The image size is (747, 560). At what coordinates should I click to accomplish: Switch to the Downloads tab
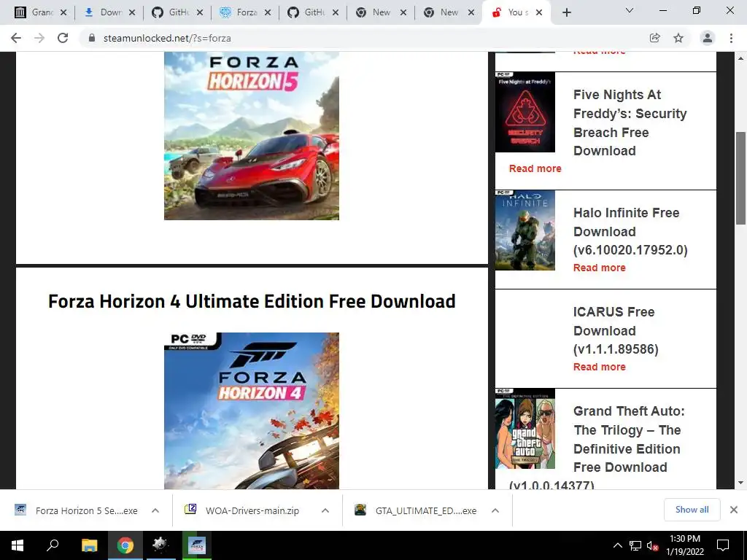pos(110,12)
